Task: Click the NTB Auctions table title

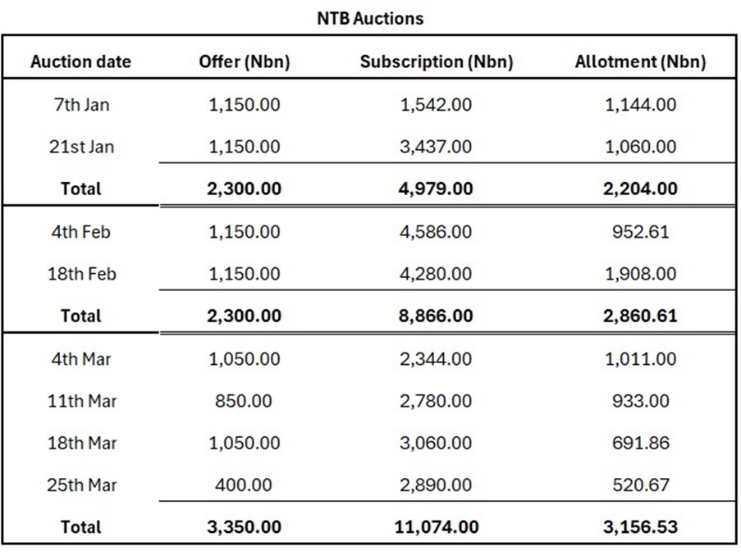Action: 370,18
